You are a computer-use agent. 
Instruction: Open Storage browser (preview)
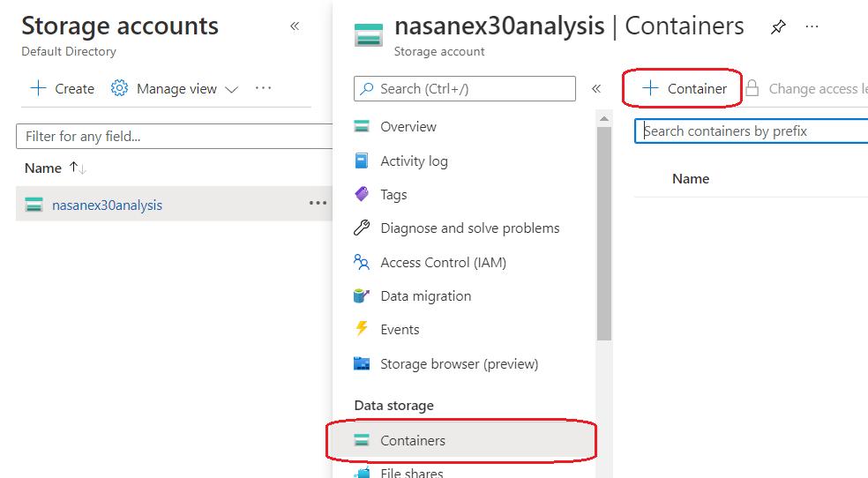click(x=459, y=364)
